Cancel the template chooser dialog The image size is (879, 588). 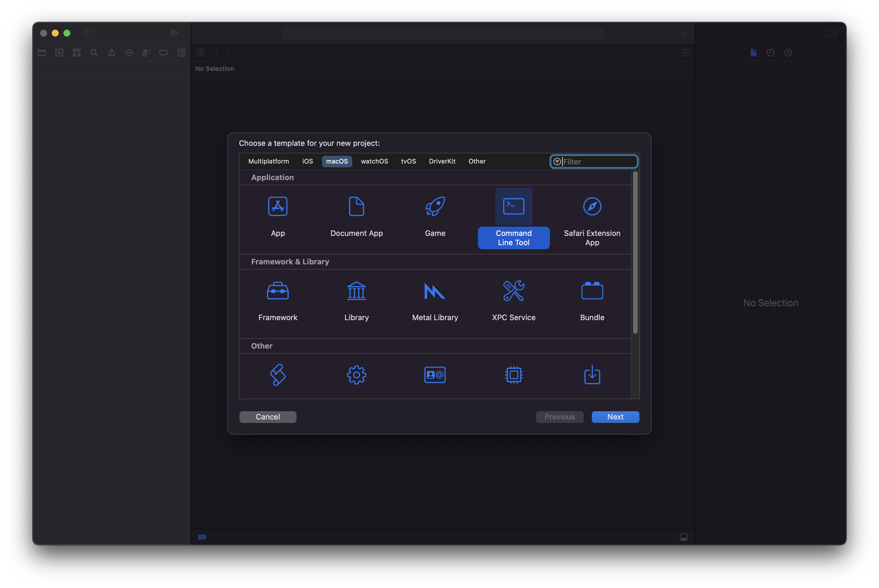(x=268, y=417)
